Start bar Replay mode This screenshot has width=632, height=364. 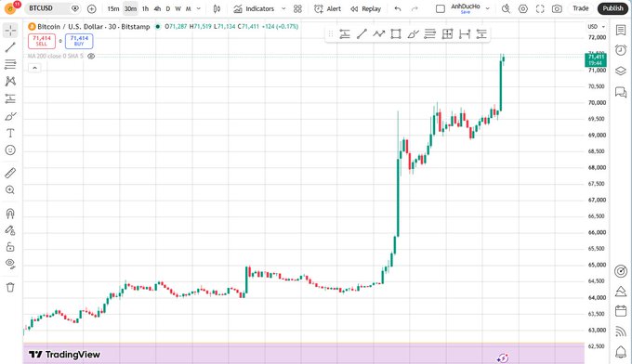click(365, 8)
